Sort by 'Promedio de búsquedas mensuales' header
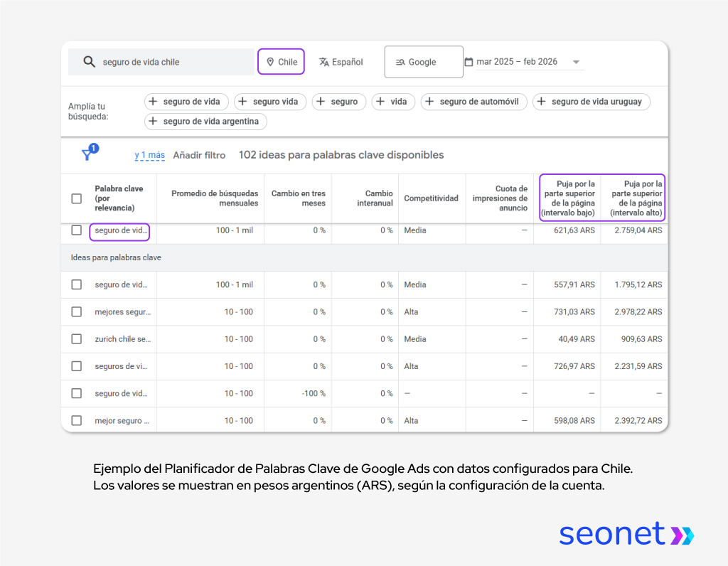Screen dimensions: 728x566 pos(215,198)
